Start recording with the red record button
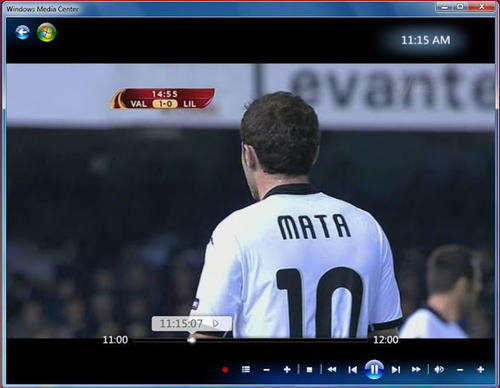500x388 pixels. pyautogui.click(x=225, y=370)
